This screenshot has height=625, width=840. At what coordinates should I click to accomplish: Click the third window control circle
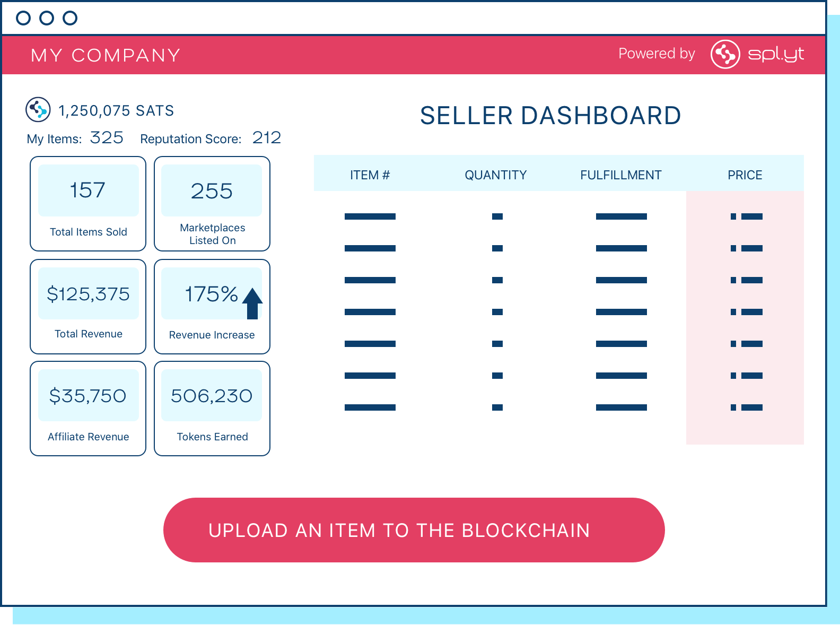70,18
